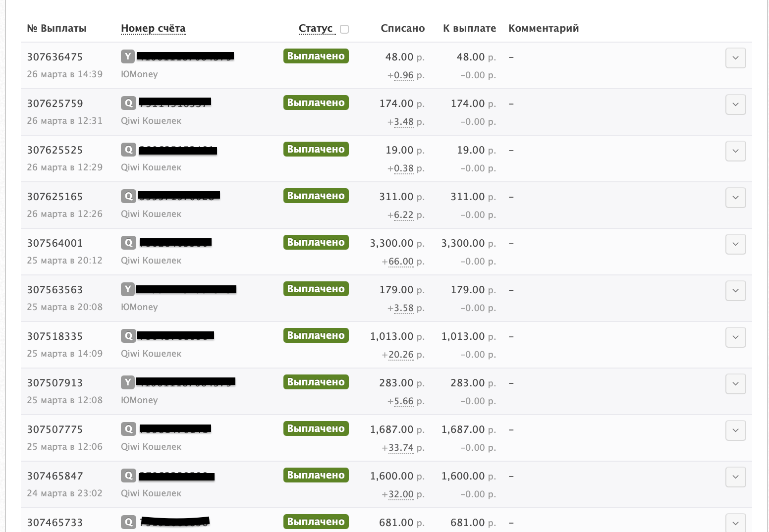This screenshot has width=769, height=532.
Task: Click Qiwi icon on payout 307564001
Action: point(128,243)
